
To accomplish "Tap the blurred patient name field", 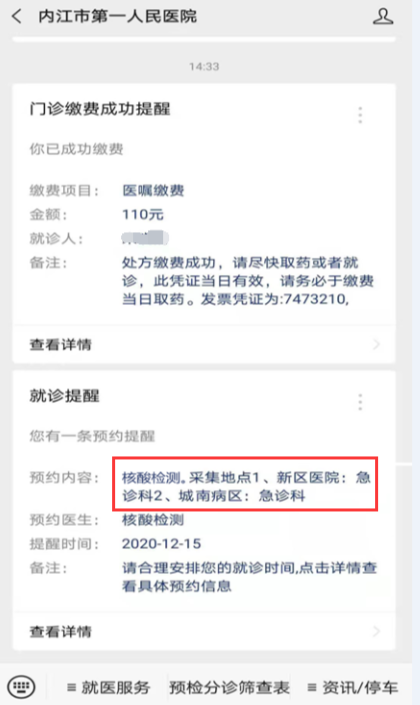I will 145,238.
